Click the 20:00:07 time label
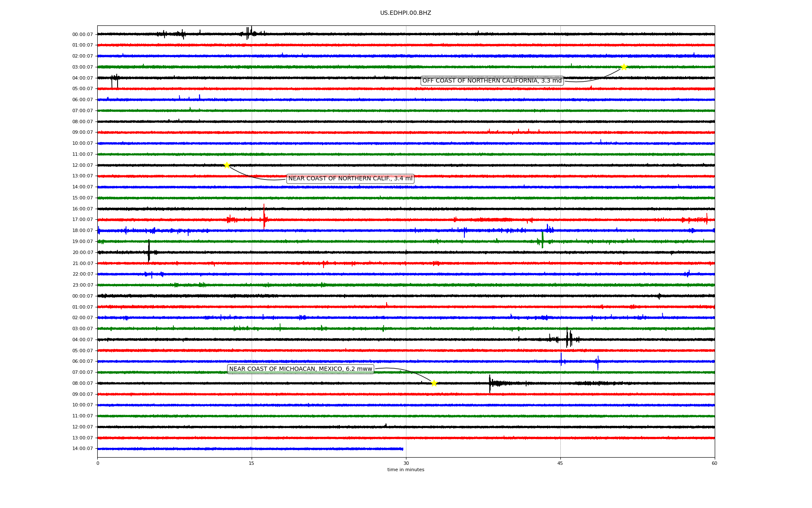This screenshot has width=812, height=508. pyautogui.click(x=82, y=253)
